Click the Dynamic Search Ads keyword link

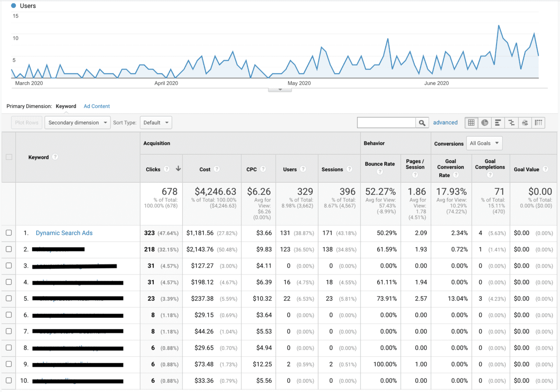pyautogui.click(x=64, y=233)
